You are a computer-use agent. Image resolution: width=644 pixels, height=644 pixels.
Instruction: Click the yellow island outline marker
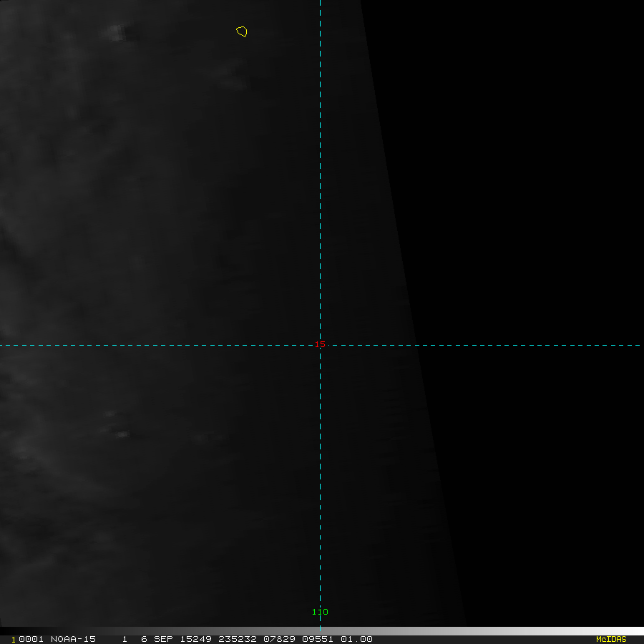242,31
